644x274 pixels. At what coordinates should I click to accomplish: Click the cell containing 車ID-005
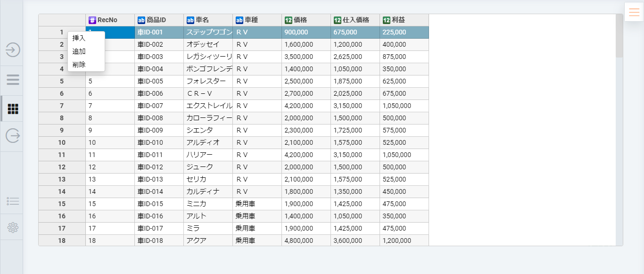click(159, 81)
